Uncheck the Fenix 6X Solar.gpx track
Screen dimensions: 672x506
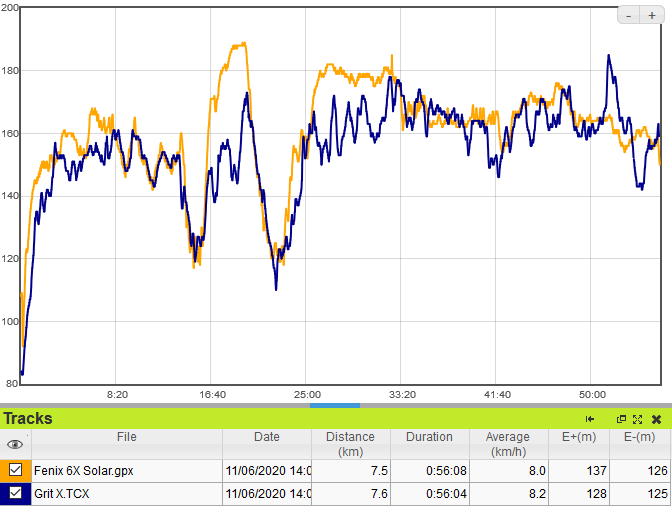[16, 469]
